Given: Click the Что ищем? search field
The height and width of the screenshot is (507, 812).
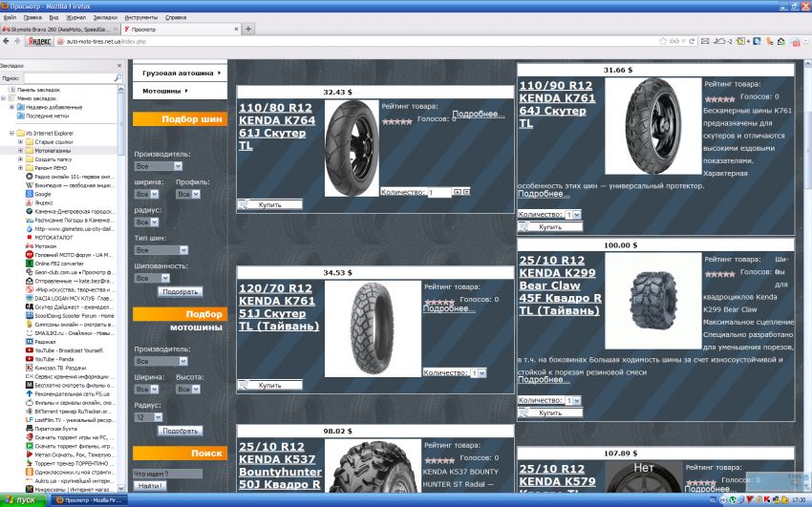Looking at the screenshot, I should [168, 474].
